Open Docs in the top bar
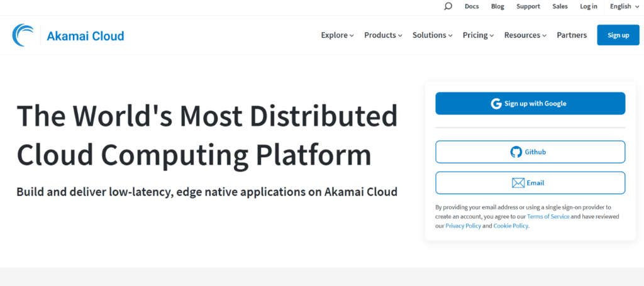Image resolution: width=644 pixels, height=286 pixels. 472,6
